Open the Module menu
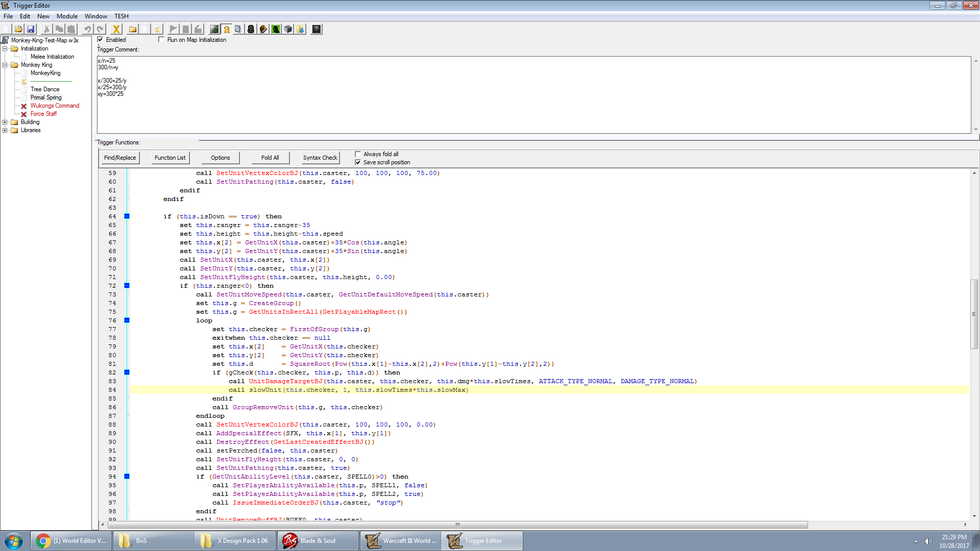The height and width of the screenshot is (551, 980). [67, 16]
